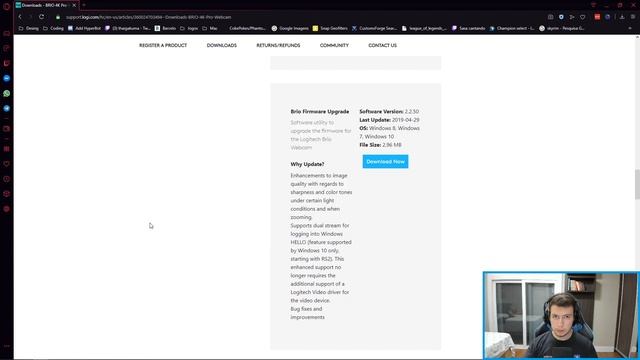Open the Community nav item
This screenshot has width=640, height=360.
(x=334, y=45)
